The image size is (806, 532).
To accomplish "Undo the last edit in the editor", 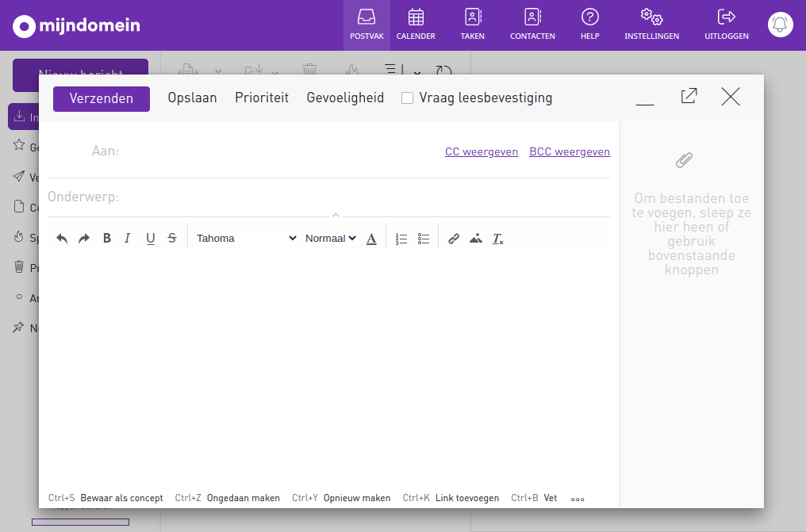I will (x=62, y=239).
